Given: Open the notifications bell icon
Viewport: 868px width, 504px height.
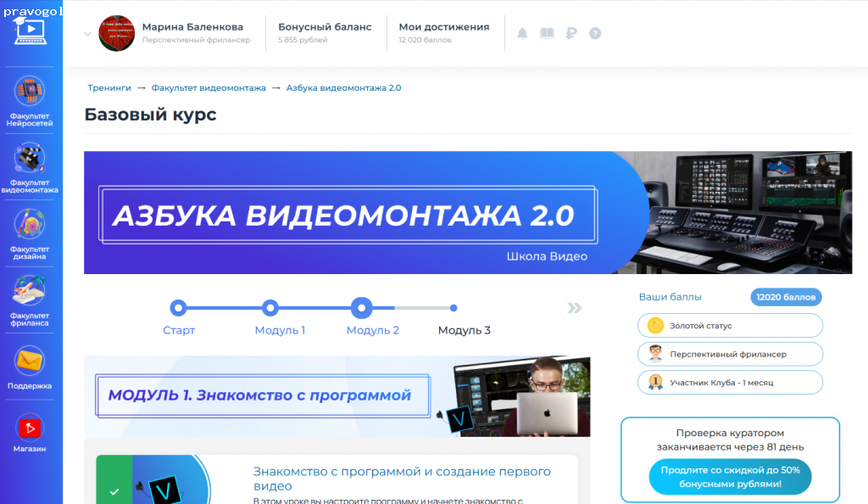Looking at the screenshot, I should pos(522,32).
